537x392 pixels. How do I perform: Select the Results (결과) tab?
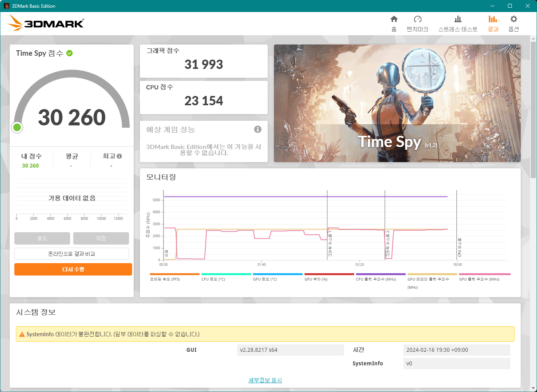[x=493, y=24]
